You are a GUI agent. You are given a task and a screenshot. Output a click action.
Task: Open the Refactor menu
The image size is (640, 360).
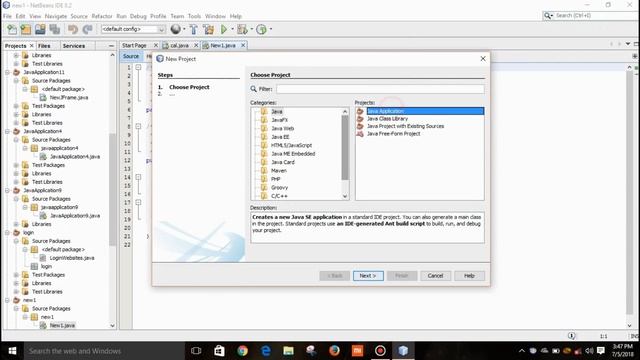click(102, 16)
